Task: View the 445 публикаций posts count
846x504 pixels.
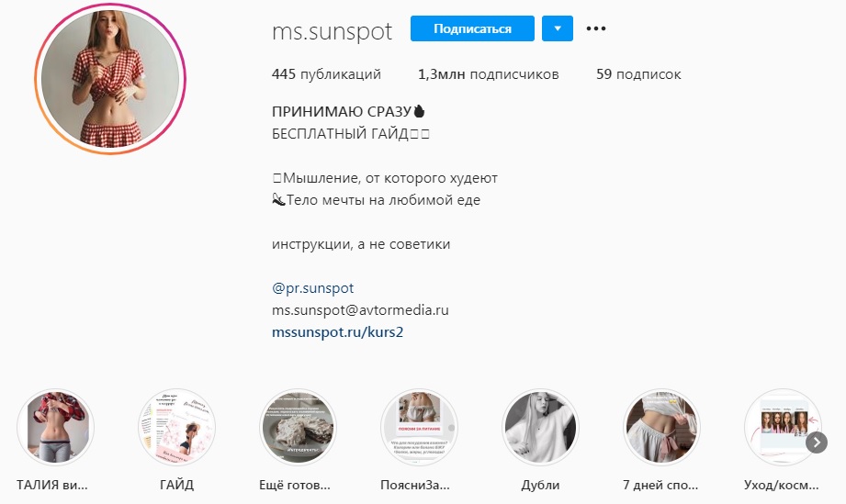Action: 326,73
